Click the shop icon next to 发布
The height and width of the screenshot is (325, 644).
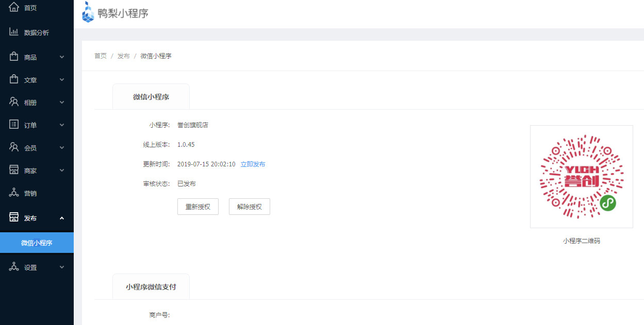click(14, 217)
